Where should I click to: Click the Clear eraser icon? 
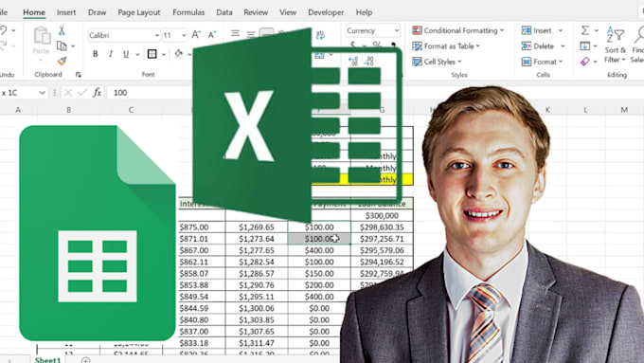585,62
